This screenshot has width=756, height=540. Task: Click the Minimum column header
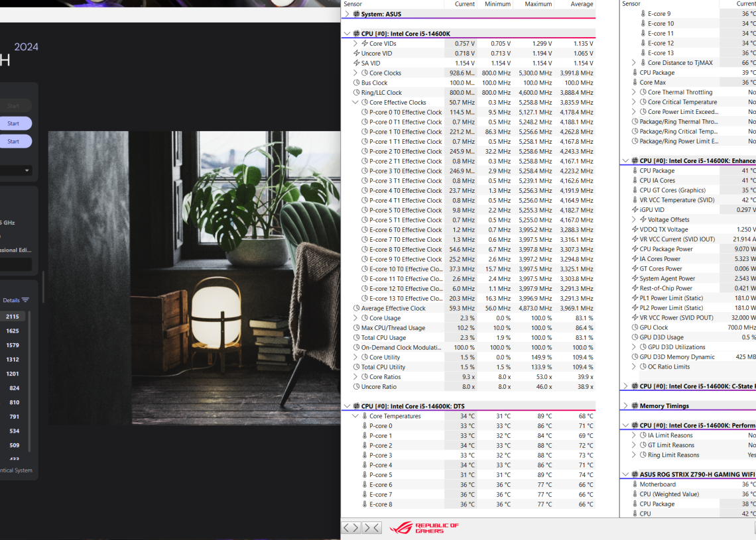[497, 4]
